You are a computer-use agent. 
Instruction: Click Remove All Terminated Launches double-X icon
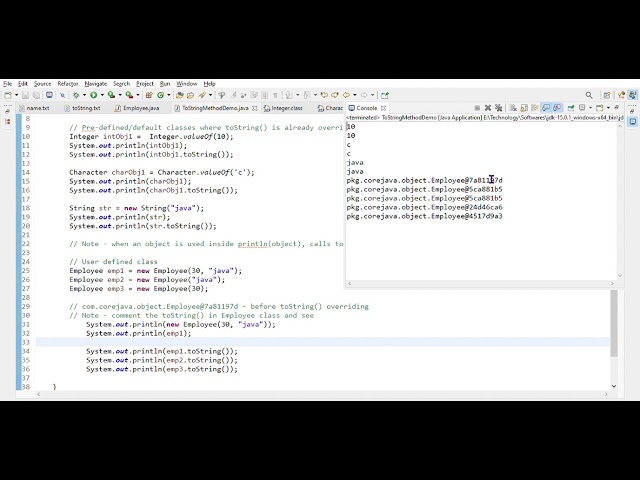tap(498, 108)
